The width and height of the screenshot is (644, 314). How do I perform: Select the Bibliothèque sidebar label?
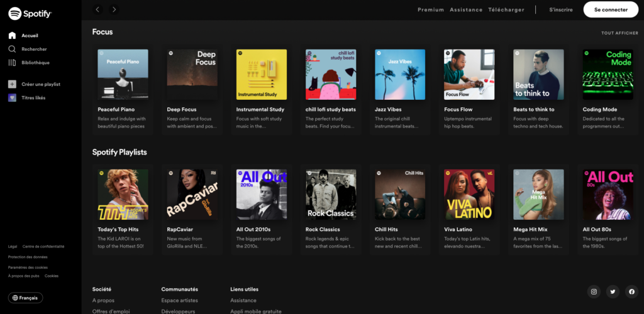pyautogui.click(x=36, y=63)
